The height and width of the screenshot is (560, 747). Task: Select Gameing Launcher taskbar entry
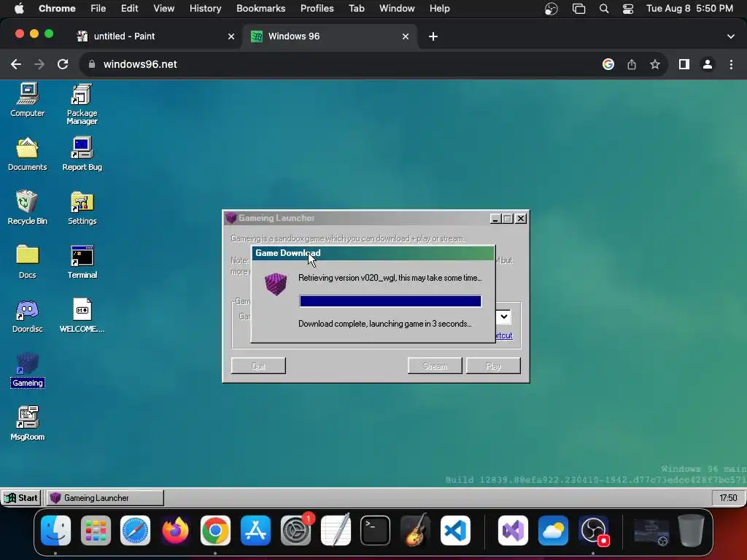[x=105, y=497]
